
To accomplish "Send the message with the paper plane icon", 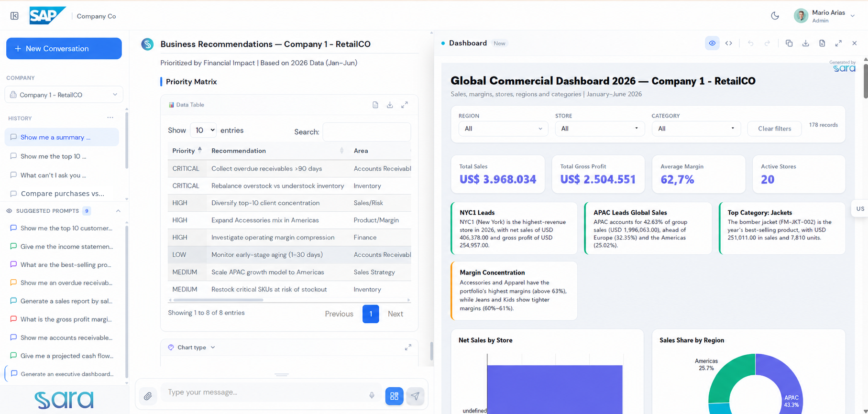I will click(415, 396).
